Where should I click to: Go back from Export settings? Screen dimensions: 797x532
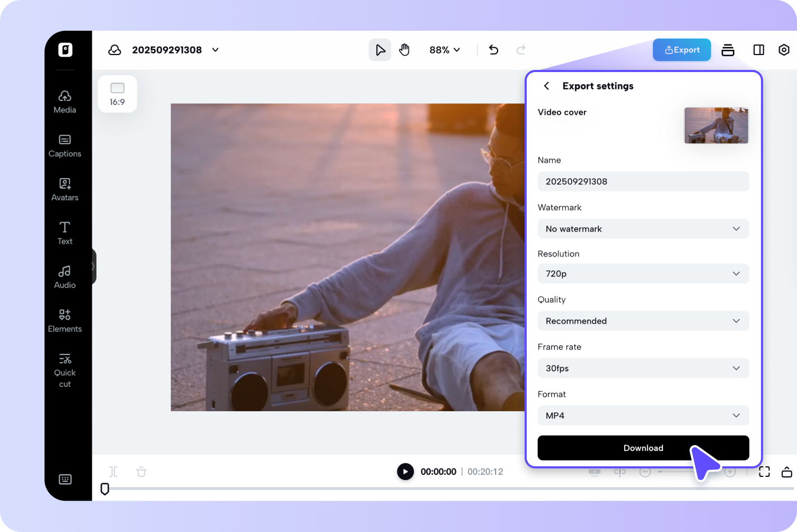point(546,86)
